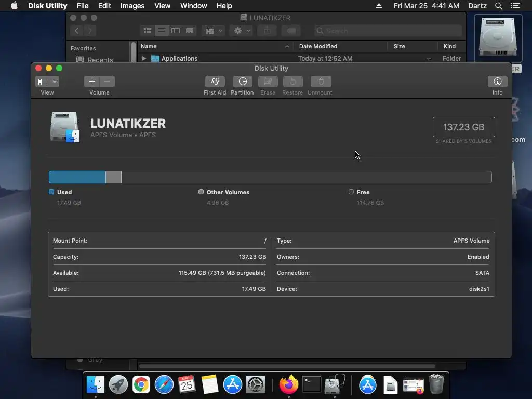Switch Finder to icon view
Viewport: 532px width, 399px height.
(x=147, y=31)
